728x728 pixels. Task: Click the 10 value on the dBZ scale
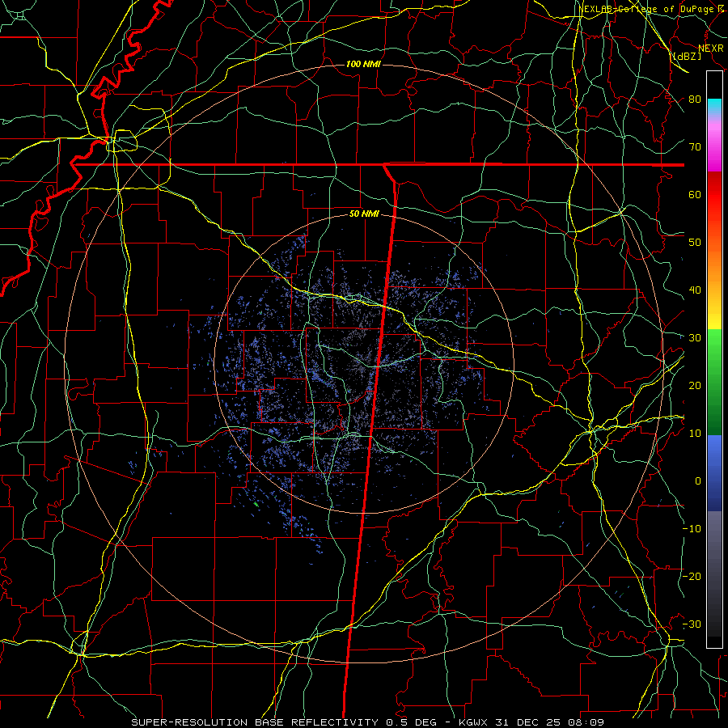[x=695, y=434]
